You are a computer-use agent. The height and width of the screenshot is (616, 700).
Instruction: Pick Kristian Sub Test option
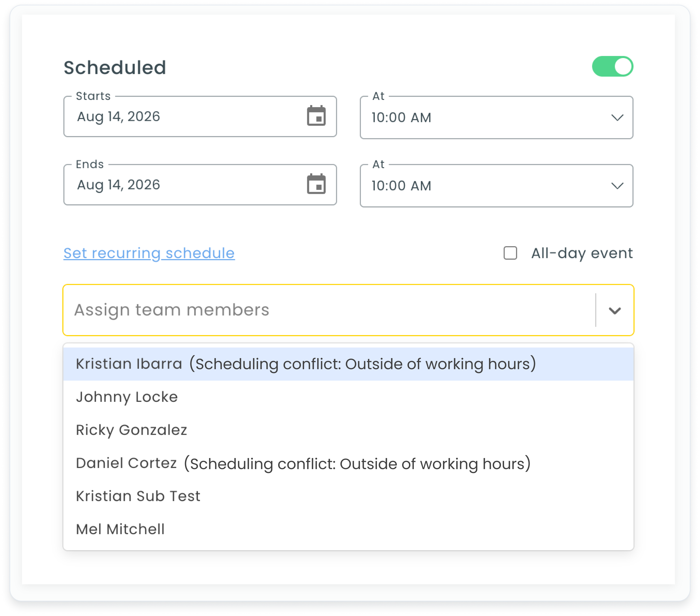tap(348, 496)
